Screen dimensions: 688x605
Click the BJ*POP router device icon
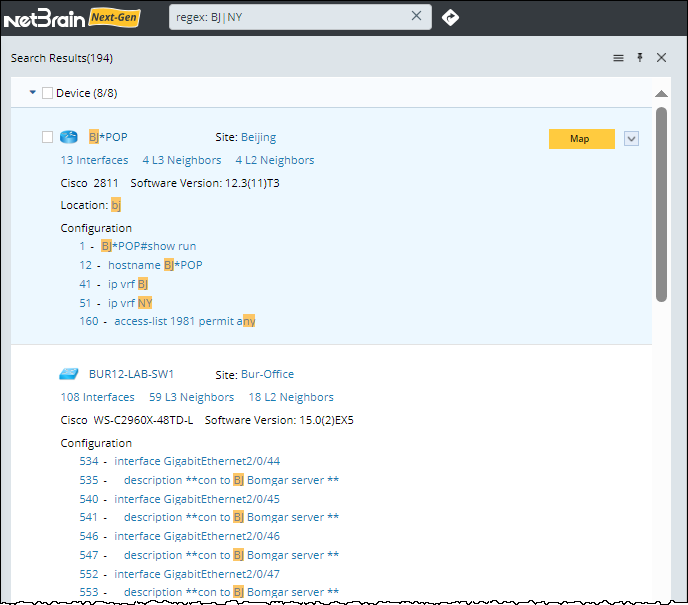tap(68, 137)
